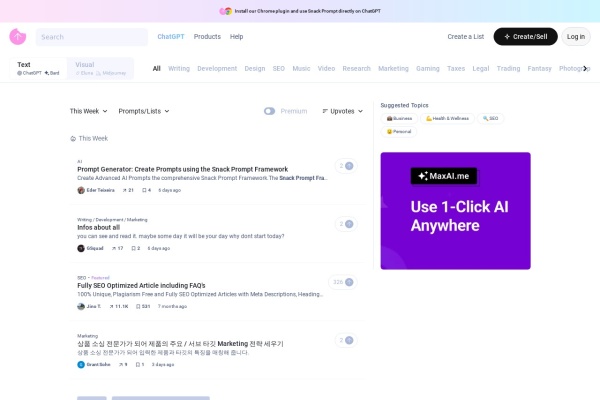Click the Search input field

[92, 37]
